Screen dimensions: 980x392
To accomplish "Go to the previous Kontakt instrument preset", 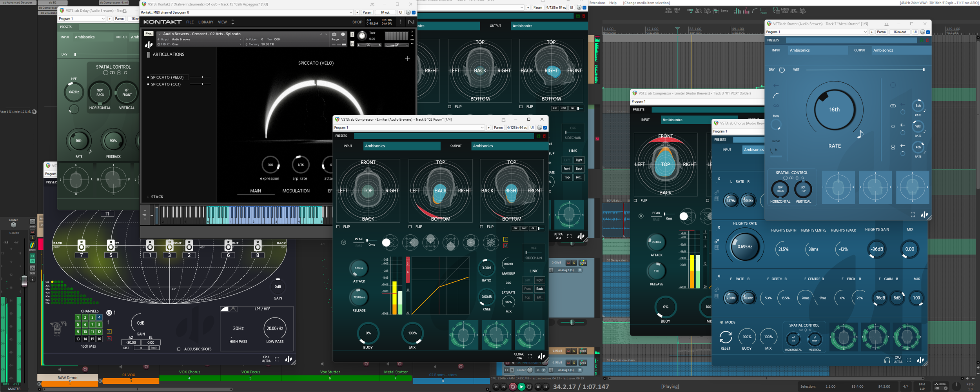I will click(x=321, y=34).
